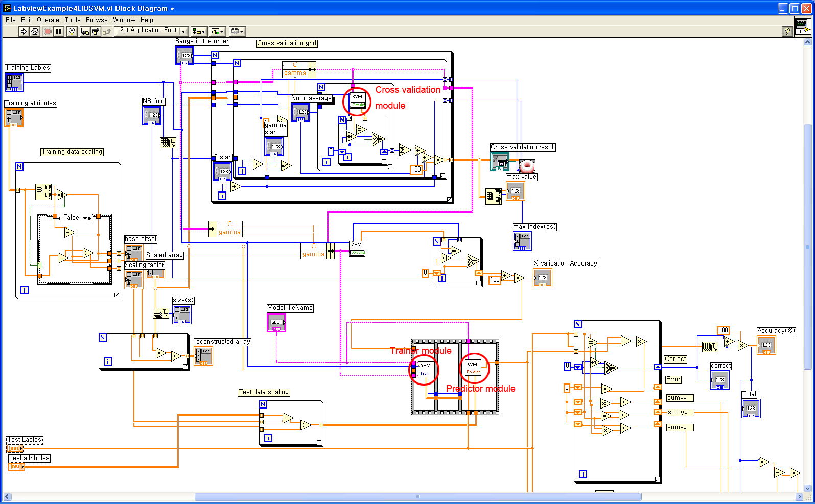The height and width of the screenshot is (504, 815).
Task: Click the Run arrow button
Action: (x=23, y=31)
